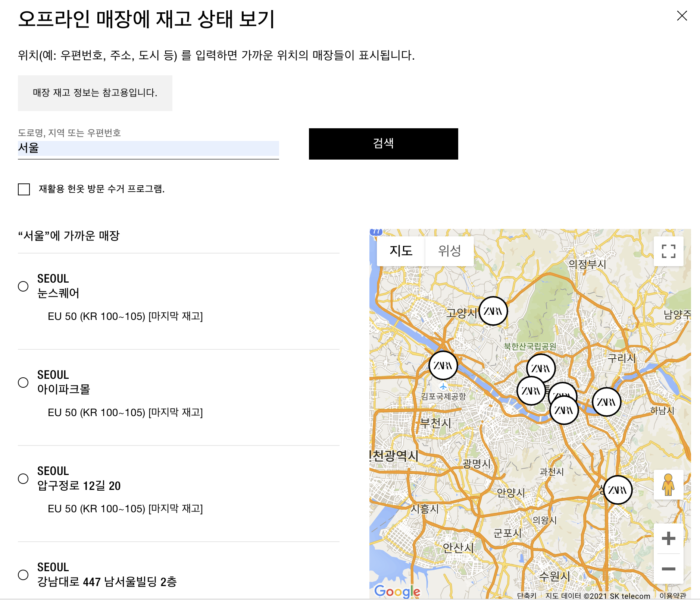Select the 압구정로 12길 20 store option
This screenshot has height=601, width=700.
(23, 479)
